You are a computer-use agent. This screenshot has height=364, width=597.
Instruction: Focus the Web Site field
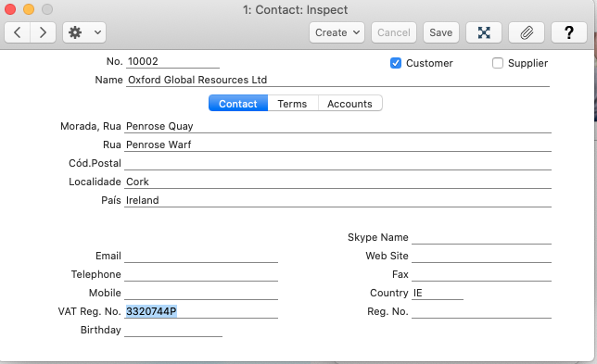coord(482,256)
